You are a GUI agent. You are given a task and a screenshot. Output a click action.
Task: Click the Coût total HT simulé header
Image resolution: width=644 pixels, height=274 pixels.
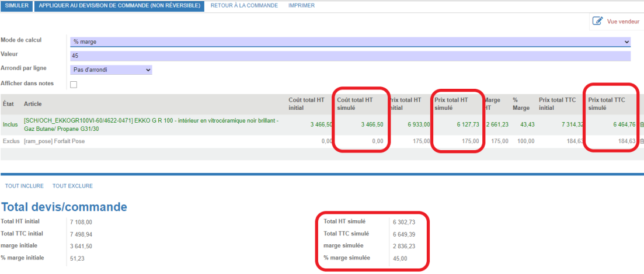pos(355,103)
